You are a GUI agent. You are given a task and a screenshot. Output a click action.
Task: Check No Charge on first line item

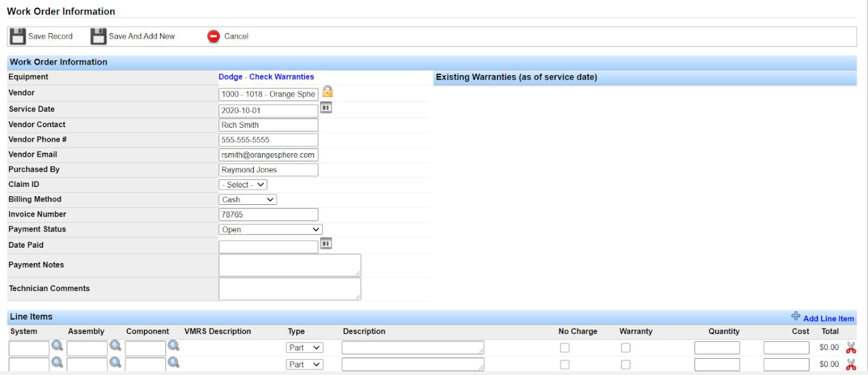click(x=564, y=348)
